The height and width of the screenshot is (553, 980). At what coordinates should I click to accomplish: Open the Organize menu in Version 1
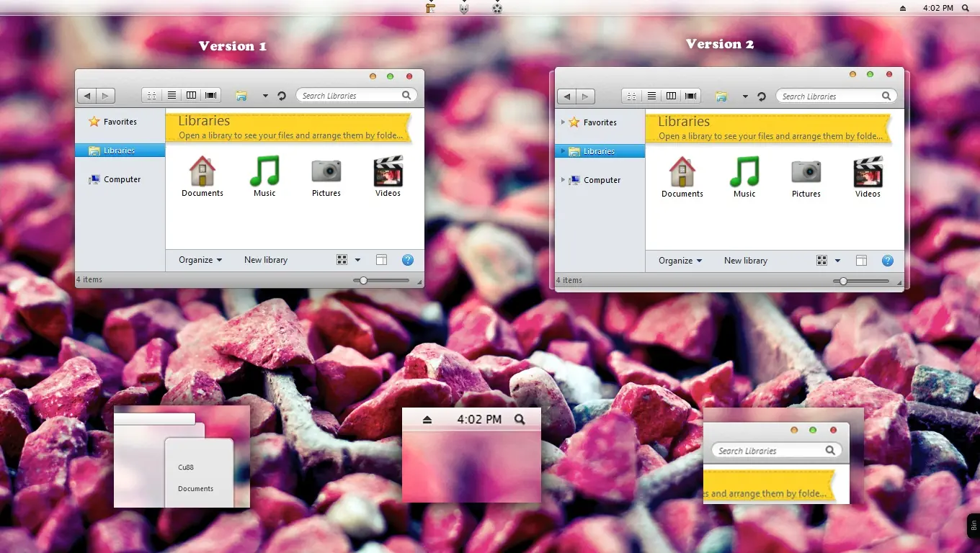(200, 260)
